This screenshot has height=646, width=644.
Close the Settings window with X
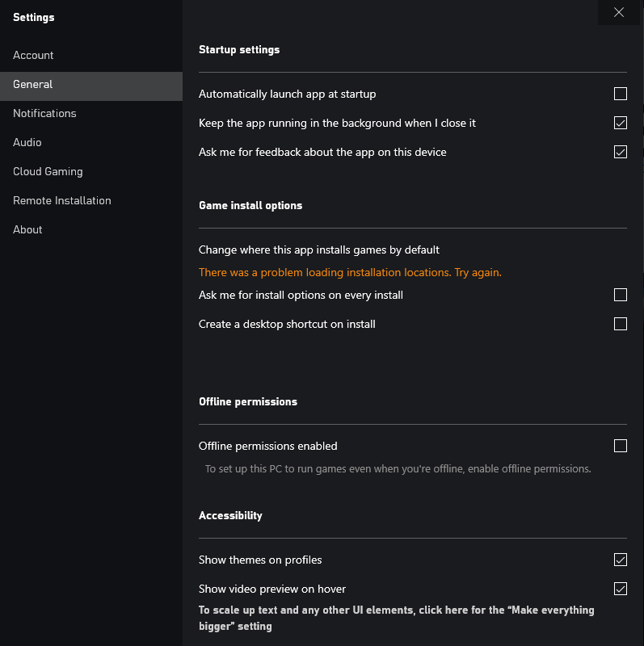point(619,12)
